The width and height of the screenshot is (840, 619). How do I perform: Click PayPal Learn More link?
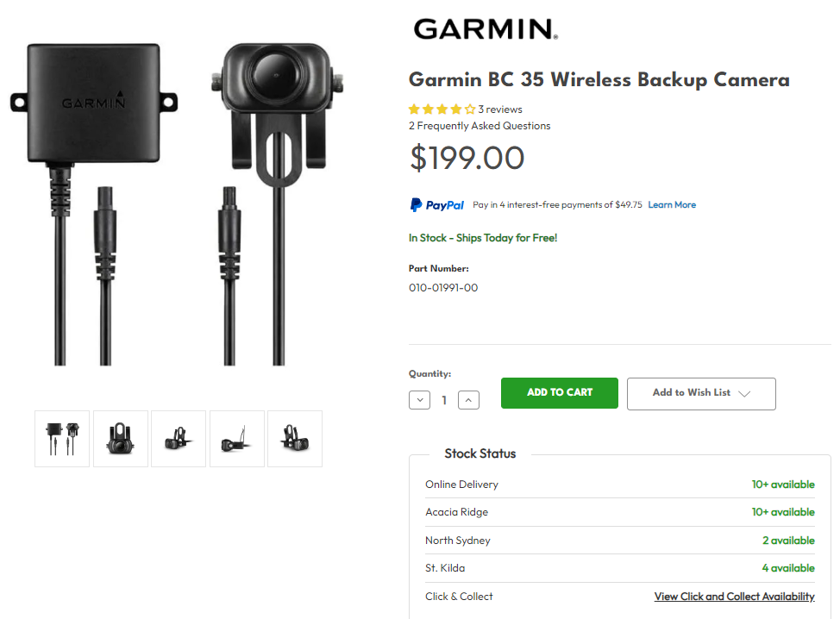(672, 205)
